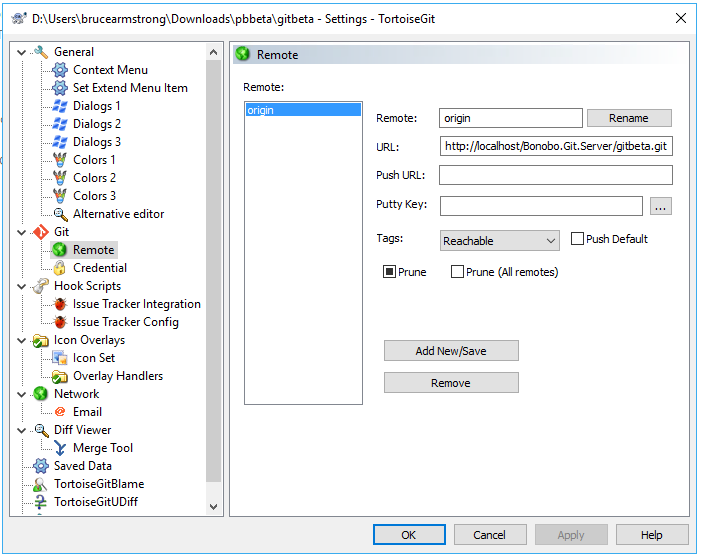Close the Settings window
Screen dimensions: 702x560
[681, 18]
